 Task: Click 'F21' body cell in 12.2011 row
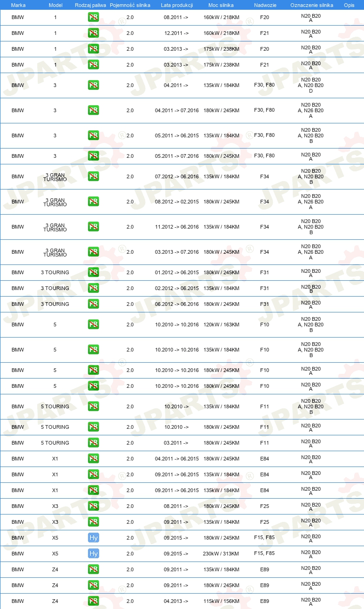[264, 33]
